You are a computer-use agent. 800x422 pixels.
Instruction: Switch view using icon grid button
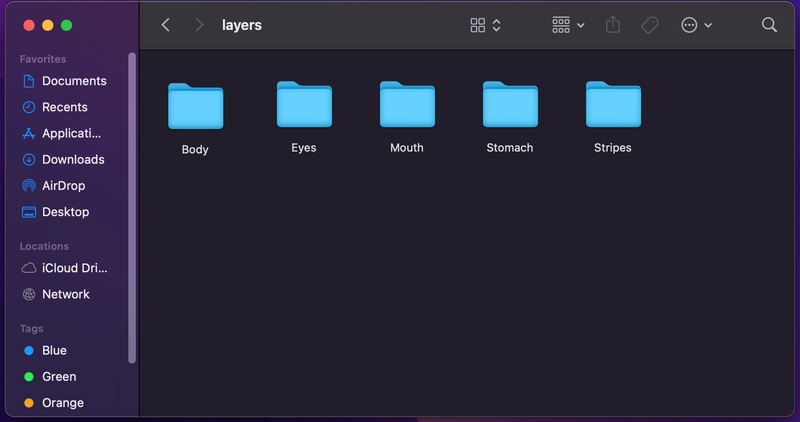click(478, 25)
